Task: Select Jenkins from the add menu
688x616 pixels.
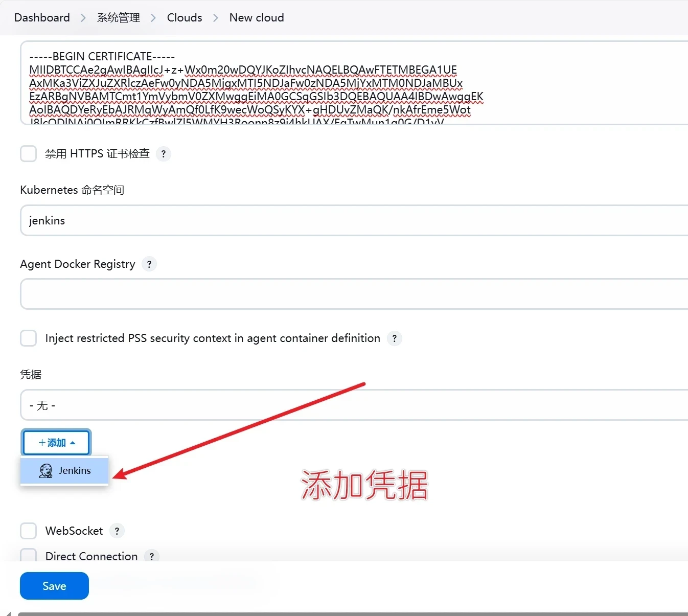Action: 75,471
